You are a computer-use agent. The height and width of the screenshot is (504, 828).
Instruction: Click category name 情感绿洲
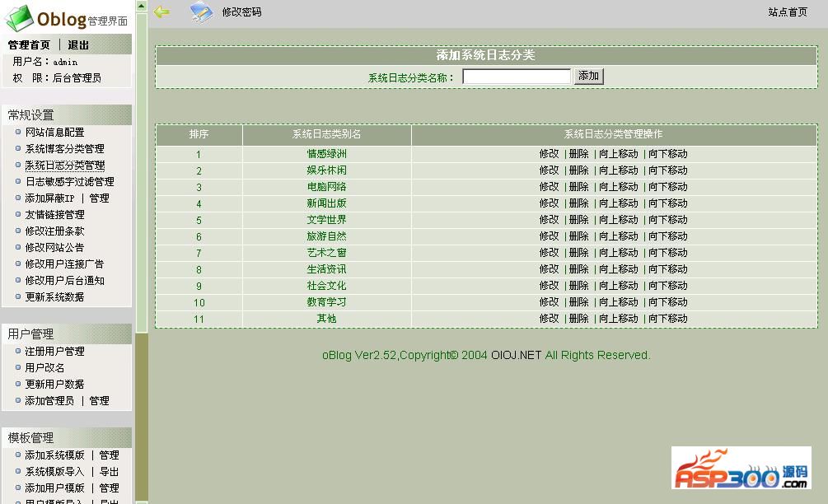327,153
